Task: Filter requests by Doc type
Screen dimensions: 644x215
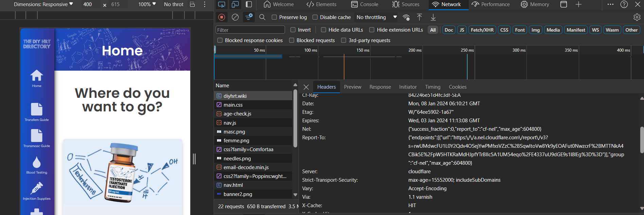Action: point(449,30)
